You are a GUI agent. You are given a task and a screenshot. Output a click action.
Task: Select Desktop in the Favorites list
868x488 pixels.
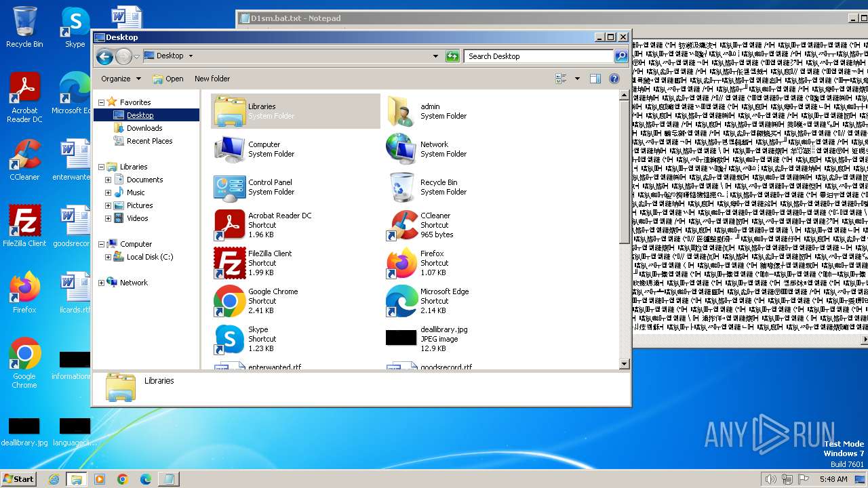(140, 115)
